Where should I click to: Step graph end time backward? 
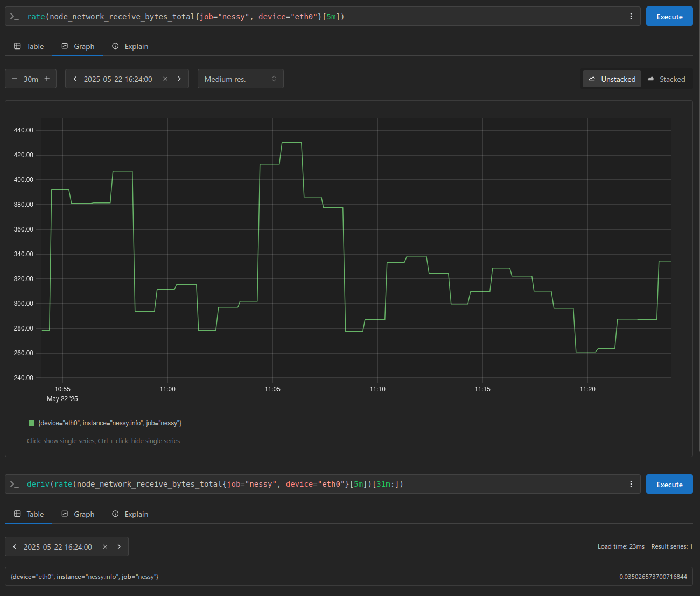pos(75,79)
